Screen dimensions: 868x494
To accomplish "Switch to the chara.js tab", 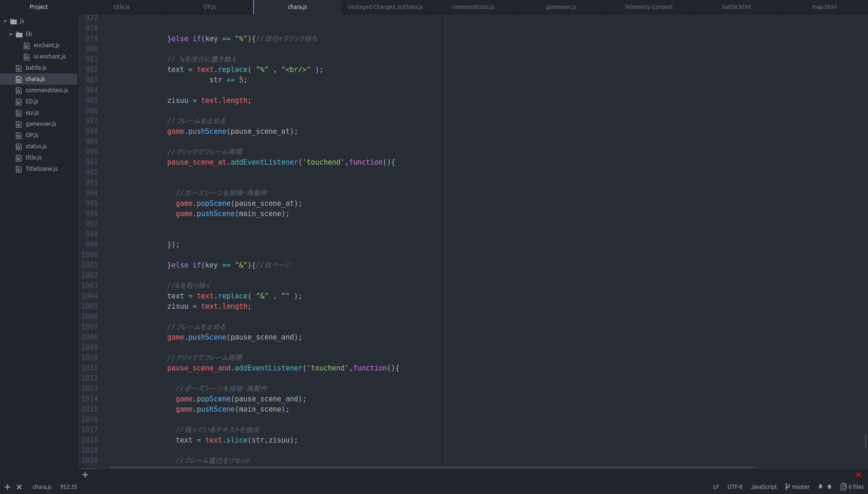I will click(x=297, y=7).
